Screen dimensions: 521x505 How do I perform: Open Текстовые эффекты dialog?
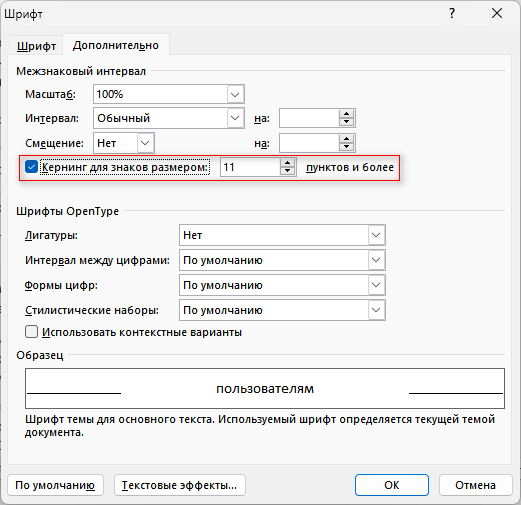tap(180, 485)
